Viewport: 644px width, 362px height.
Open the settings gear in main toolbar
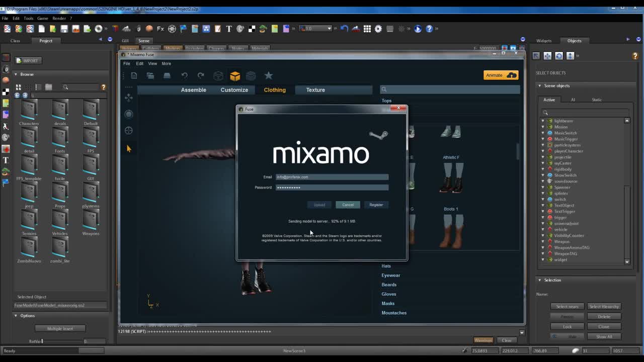[378, 29]
